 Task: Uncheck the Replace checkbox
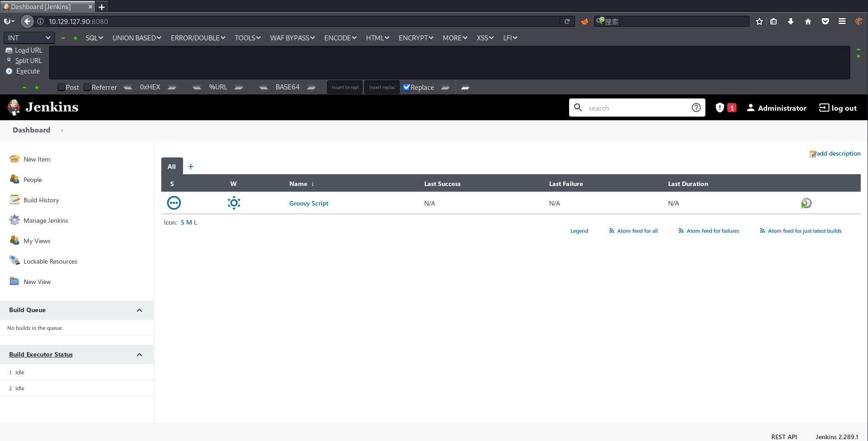(406, 87)
